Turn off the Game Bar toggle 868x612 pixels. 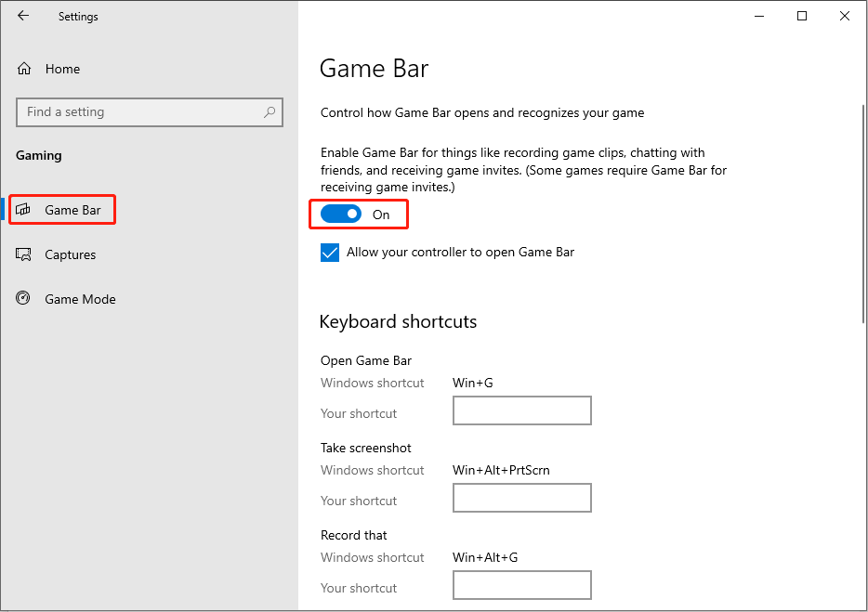tap(341, 215)
